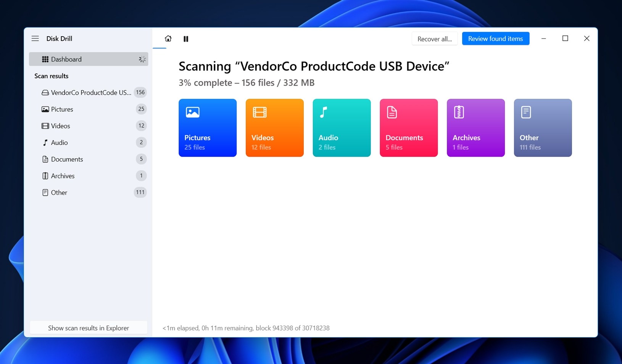Select Videos in the scan results list
The image size is (622, 364).
[x=61, y=126]
